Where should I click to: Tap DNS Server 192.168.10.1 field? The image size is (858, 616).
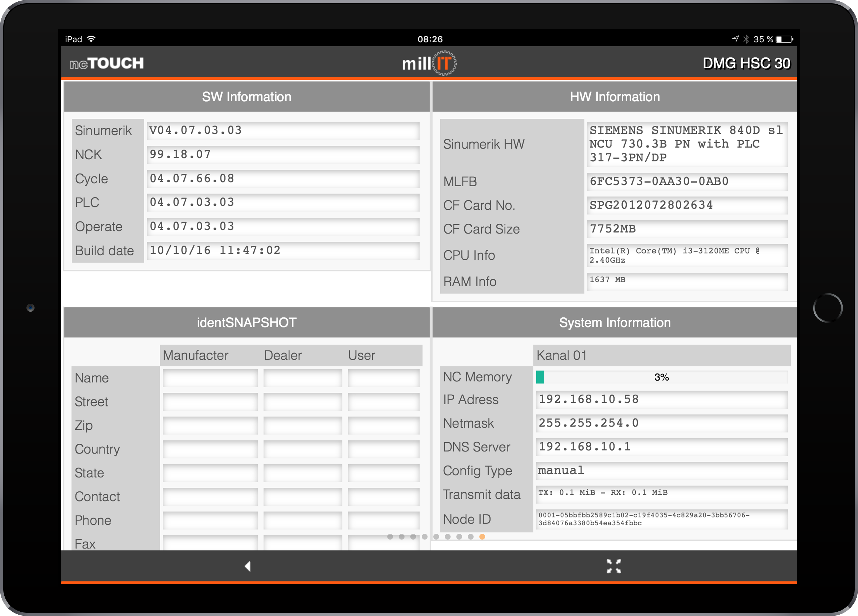pyautogui.click(x=662, y=447)
